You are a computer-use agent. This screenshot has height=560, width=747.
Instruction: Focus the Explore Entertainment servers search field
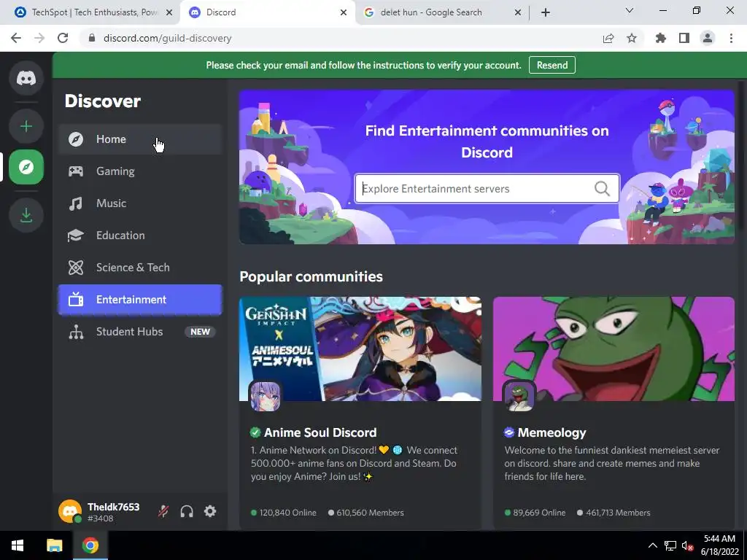pyautogui.click(x=487, y=189)
